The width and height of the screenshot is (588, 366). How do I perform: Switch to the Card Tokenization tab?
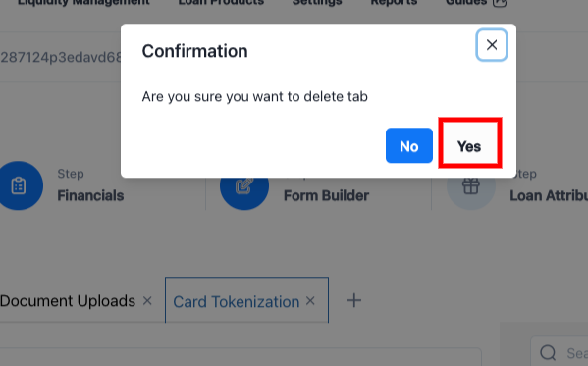(x=237, y=301)
